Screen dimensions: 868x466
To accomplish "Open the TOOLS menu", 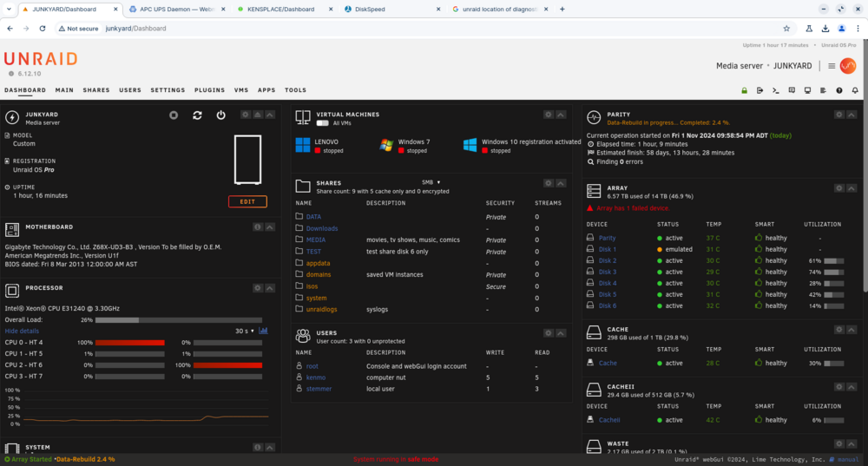I will [x=296, y=90].
